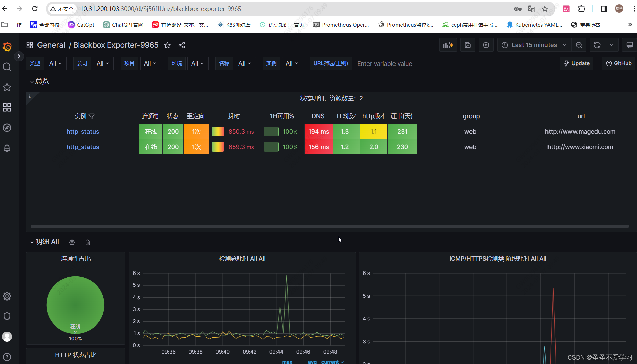Open http_status link for xiaomi.com row
The image size is (637, 364).
83,147
